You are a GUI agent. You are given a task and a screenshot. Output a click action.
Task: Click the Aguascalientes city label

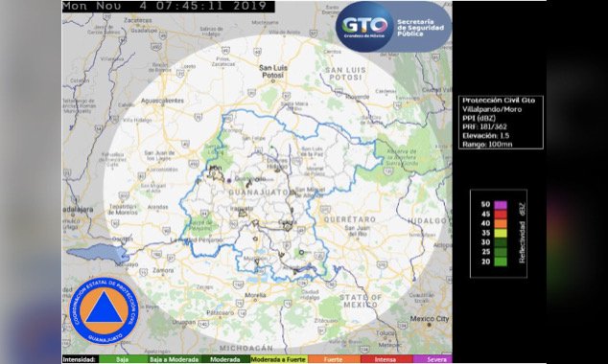click(x=162, y=101)
